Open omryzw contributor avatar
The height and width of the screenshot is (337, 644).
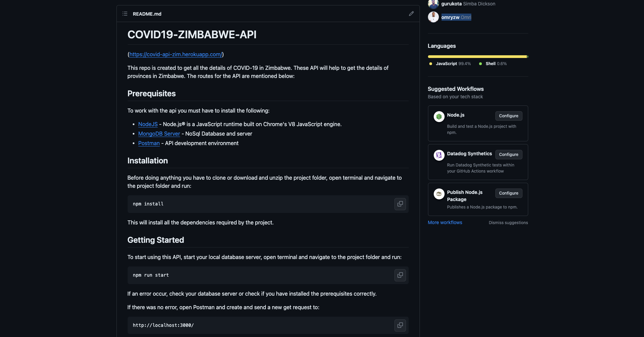[433, 17]
